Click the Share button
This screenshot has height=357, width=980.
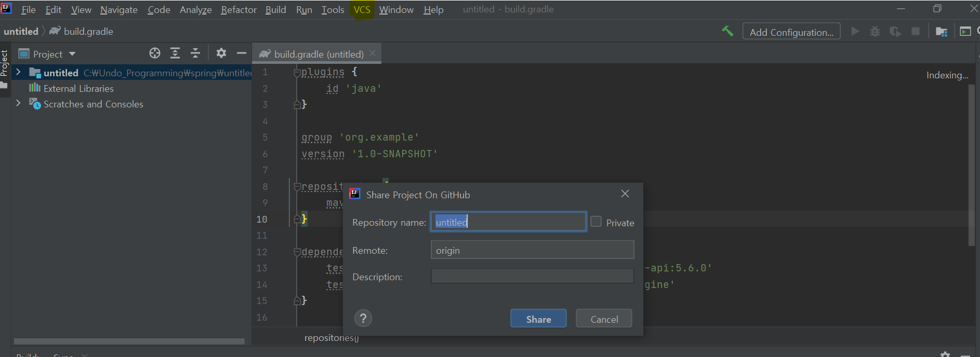[x=538, y=319]
